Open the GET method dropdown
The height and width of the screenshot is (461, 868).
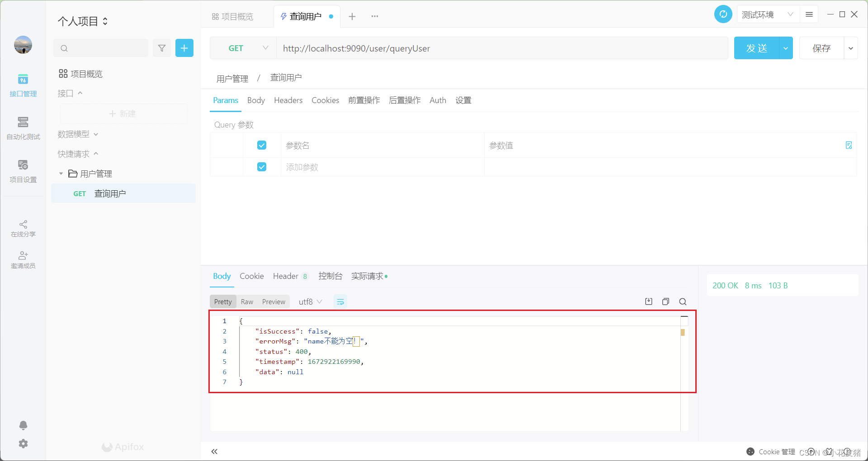coord(243,48)
